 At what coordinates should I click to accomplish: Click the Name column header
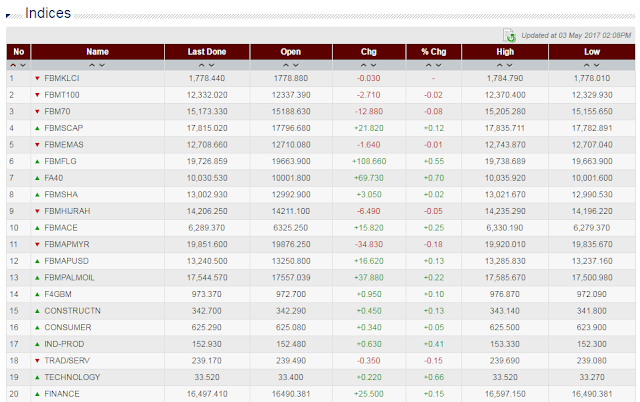(x=98, y=52)
